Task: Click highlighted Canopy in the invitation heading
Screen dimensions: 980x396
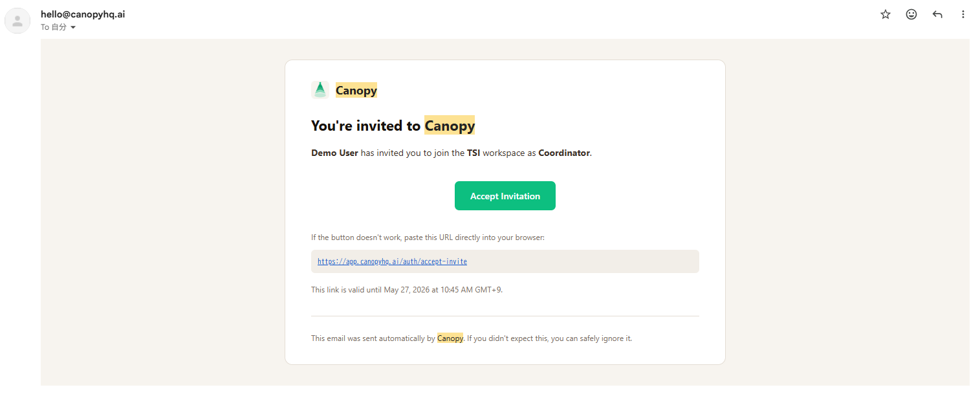Action: pos(450,126)
